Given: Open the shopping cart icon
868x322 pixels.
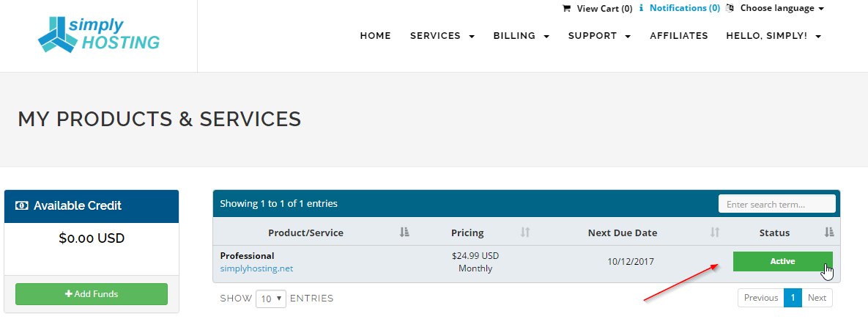Looking at the screenshot, I should (566, 8).
